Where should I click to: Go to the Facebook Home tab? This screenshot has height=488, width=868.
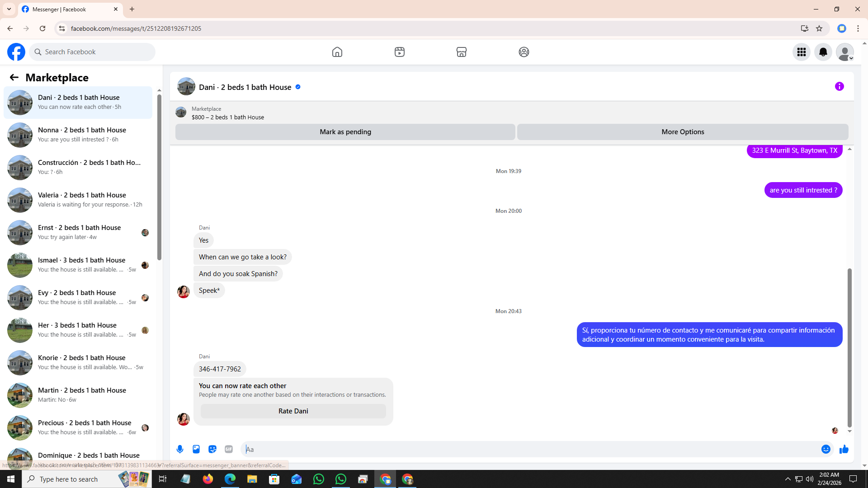click(337, 52)
